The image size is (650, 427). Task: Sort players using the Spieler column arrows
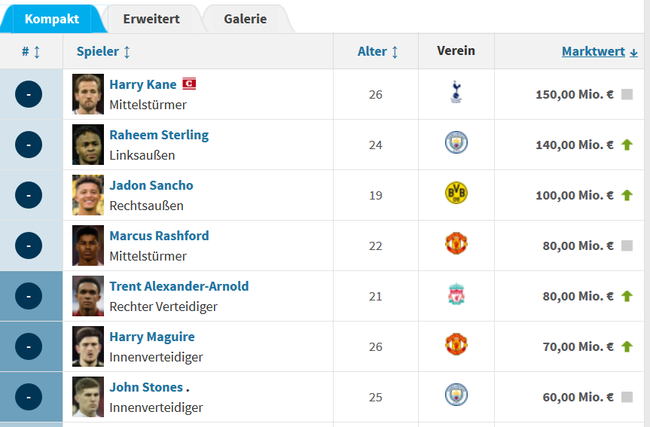tap(127, 52)
